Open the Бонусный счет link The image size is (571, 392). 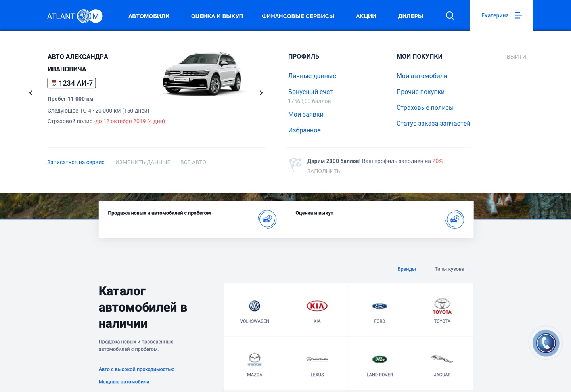pyautogui.click(x=310, y=92)
